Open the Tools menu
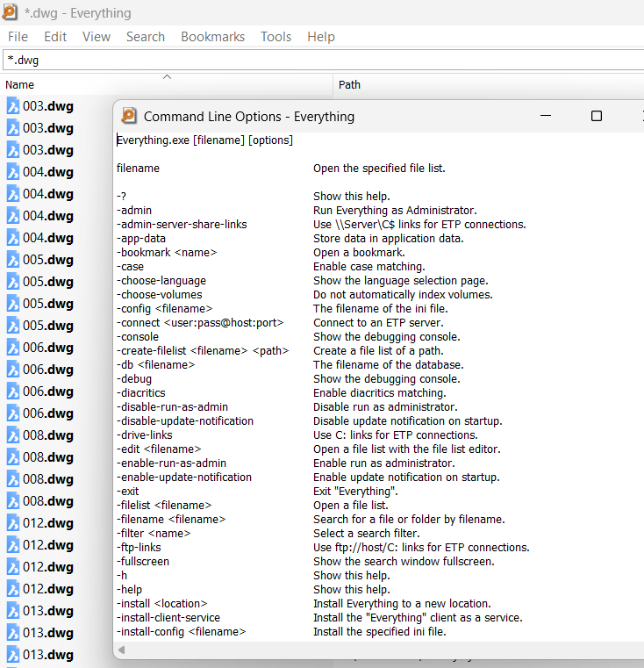This screenshot has width=644, height=668. 275,37
